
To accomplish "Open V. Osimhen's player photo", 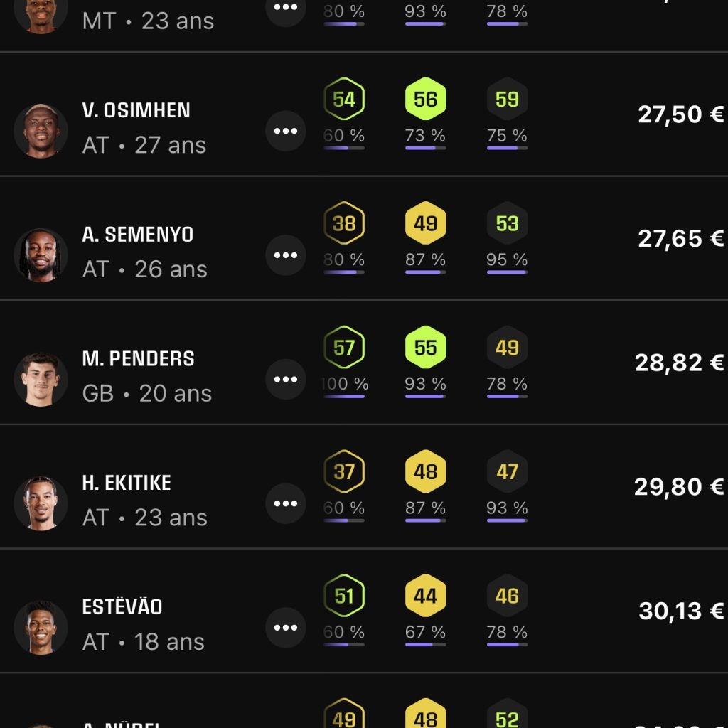I will [41, 132].
